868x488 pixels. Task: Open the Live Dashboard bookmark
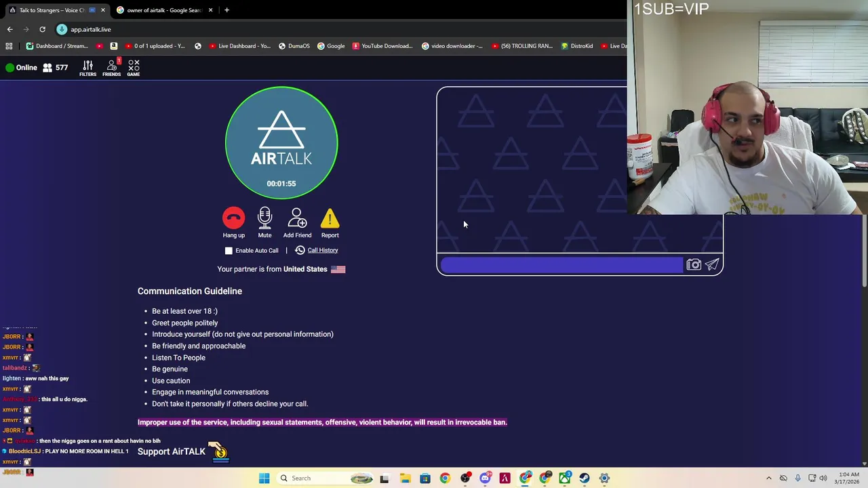click(240, 46)
